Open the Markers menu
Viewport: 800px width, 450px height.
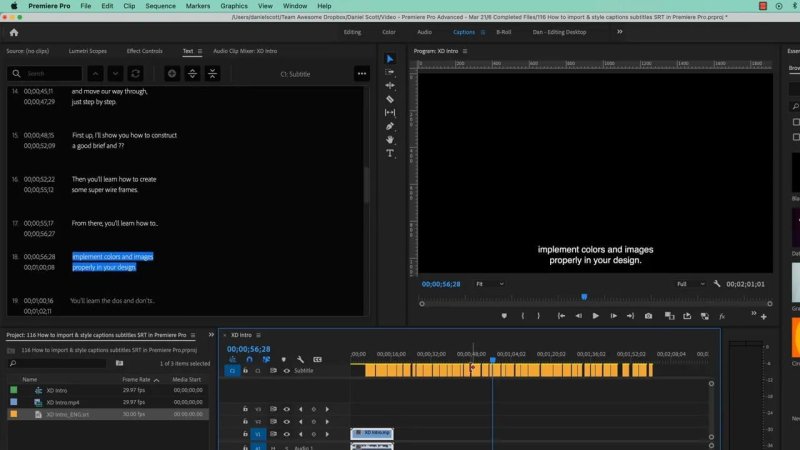click(197, 6)
